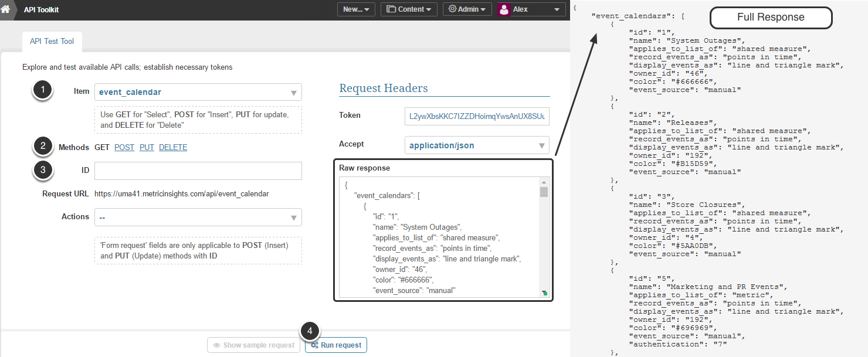Select the GET method
Image resolution: width=868 pixels, height=357 pixels.
(x=102, y=148)
